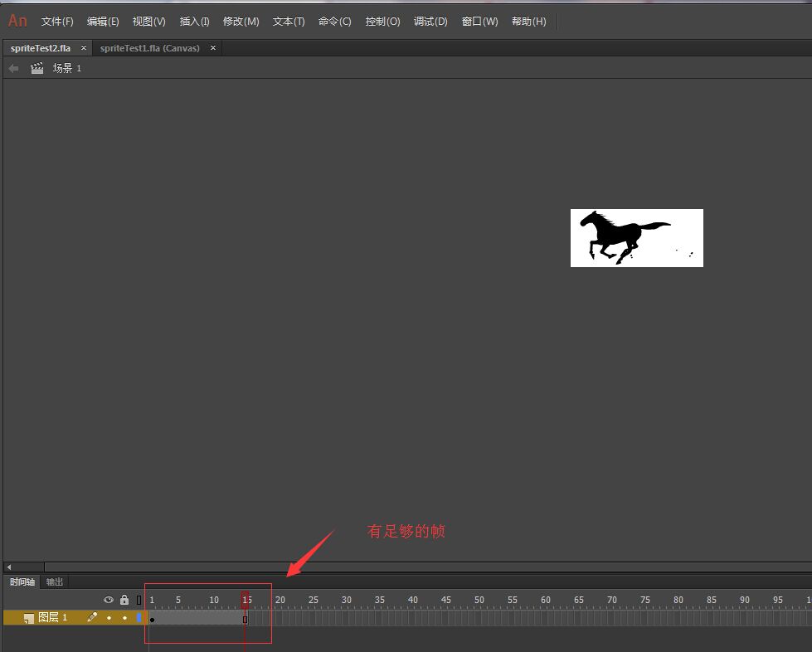Click the outline-mode square icon in the timeline header
This screenshot has height=652, width=812.
click(139, 599)
